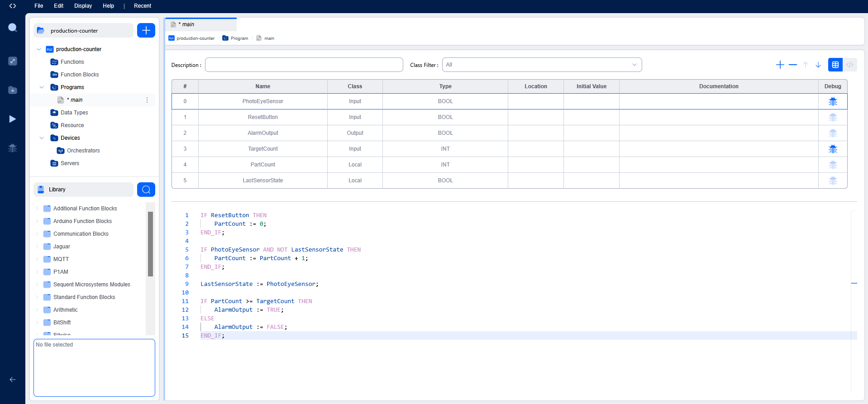The width and height of the screenshot is (868, 404).
Task: Toggle debug for PartCount variable
Action: coord(833,165)
